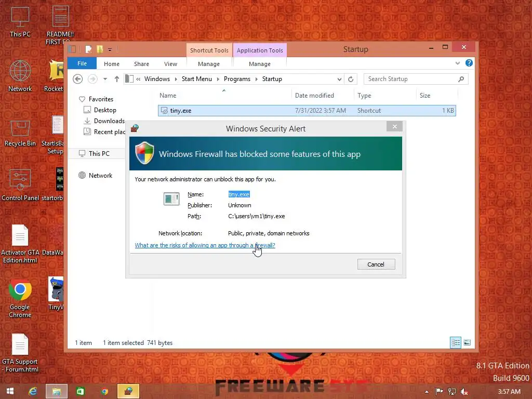Click the taskbar clock 3:57 AM
Image resolution: width=532 pixels, height=399 pixels.
pyautogui.click(x=509, y=392)
